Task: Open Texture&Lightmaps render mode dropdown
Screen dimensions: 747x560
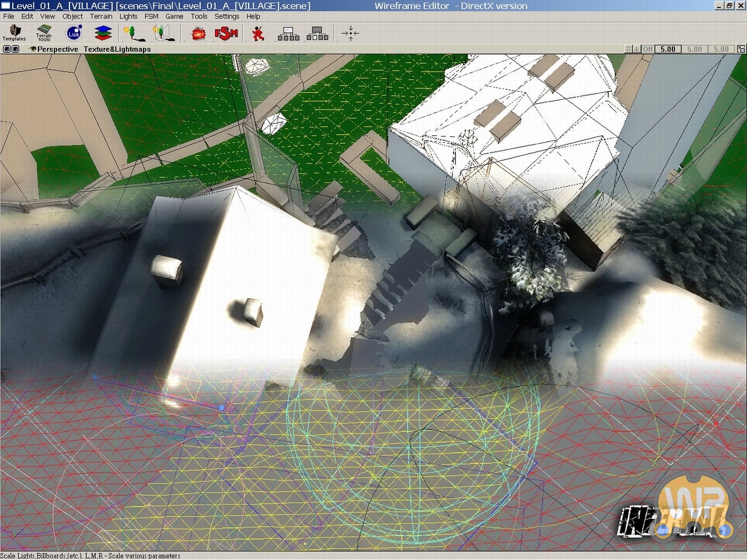Action: [x=117, y=49]
